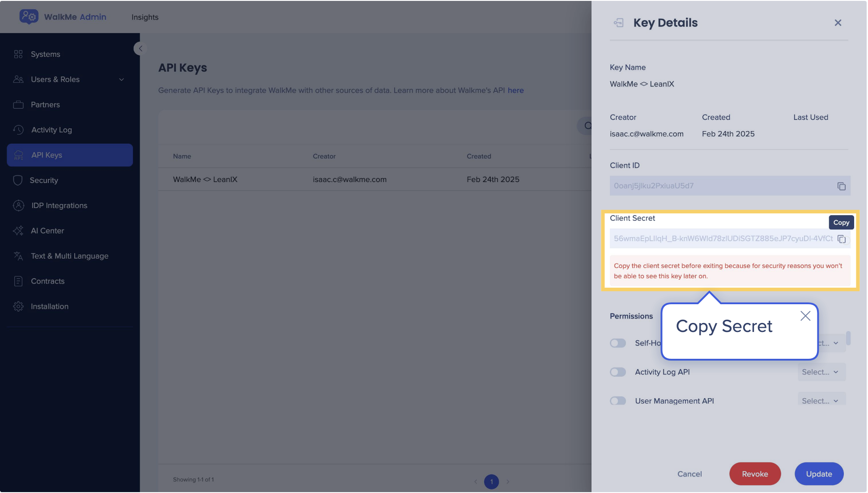Click the Installation gear icon
The image size is (868, 493).
[x=18, y=306]
